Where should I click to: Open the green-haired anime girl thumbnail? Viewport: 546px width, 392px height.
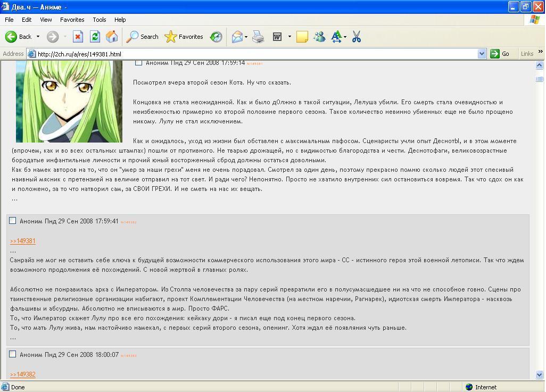point(69,101)
